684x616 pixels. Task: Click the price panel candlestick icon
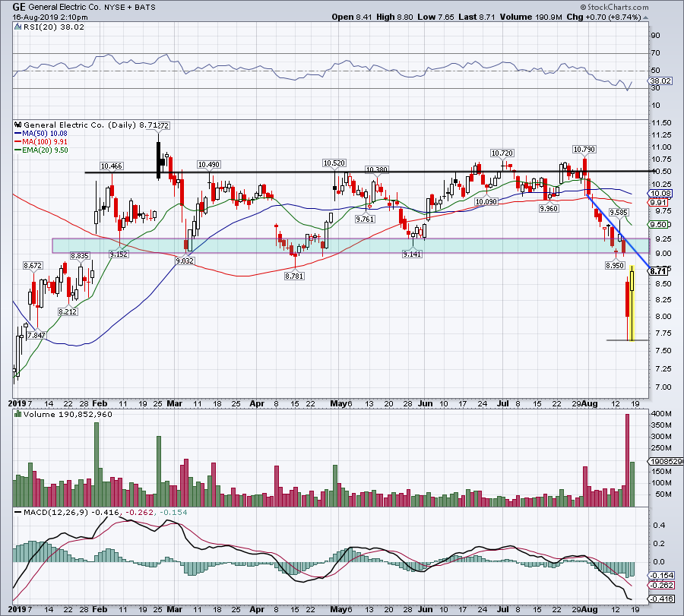pos(18,125)
